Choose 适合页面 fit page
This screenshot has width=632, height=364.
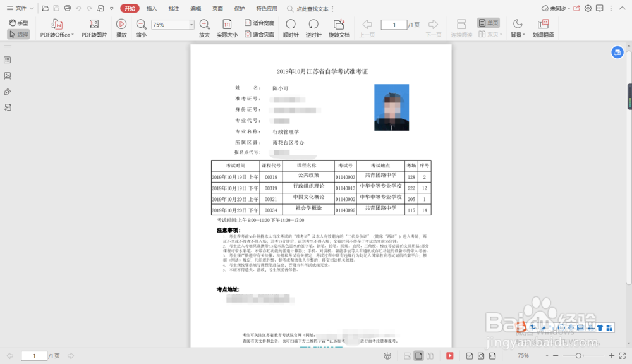tap(260, 34)
